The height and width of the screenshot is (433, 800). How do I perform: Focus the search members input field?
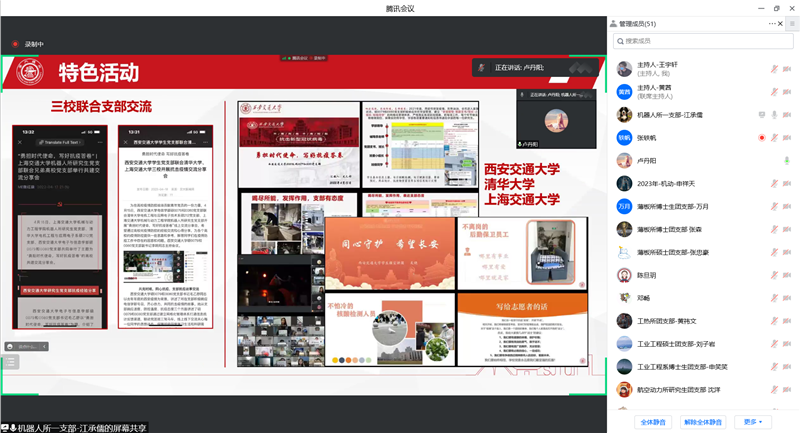[x=703, y=41]
